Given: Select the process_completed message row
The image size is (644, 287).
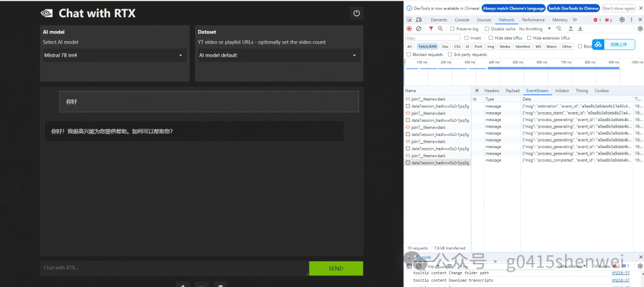Looking at the screenshot, I should (x=558, y=160).
